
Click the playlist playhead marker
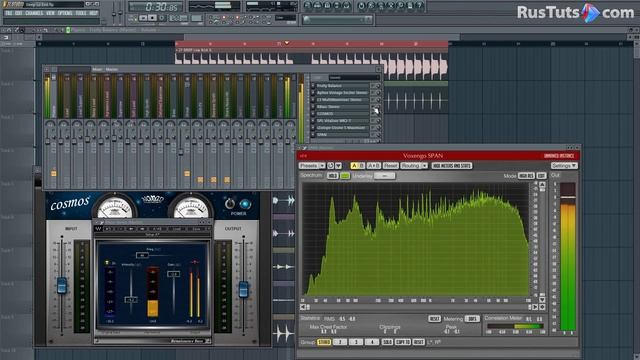coord(287,43)
